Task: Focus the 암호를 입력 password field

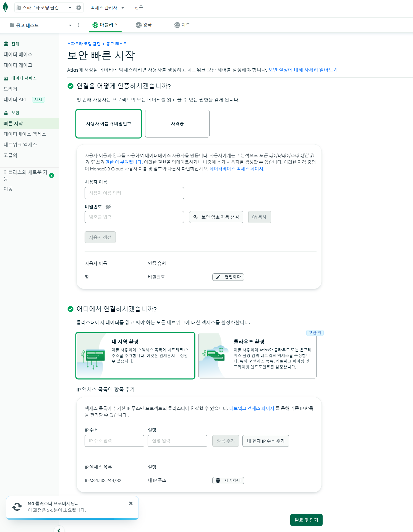Action: (134, 217)
